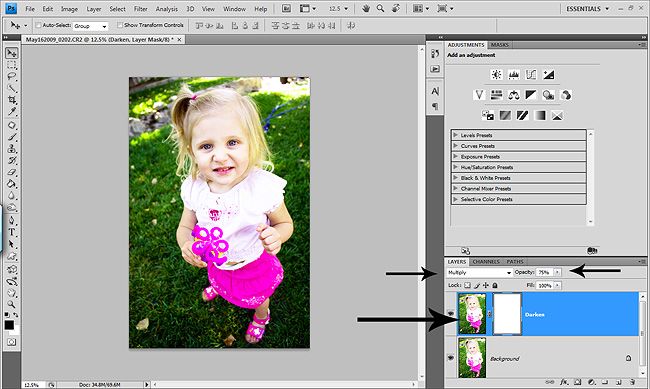Select the Eraser tool
Viewport: 650px width, 389px height.
tap(12, 172)
